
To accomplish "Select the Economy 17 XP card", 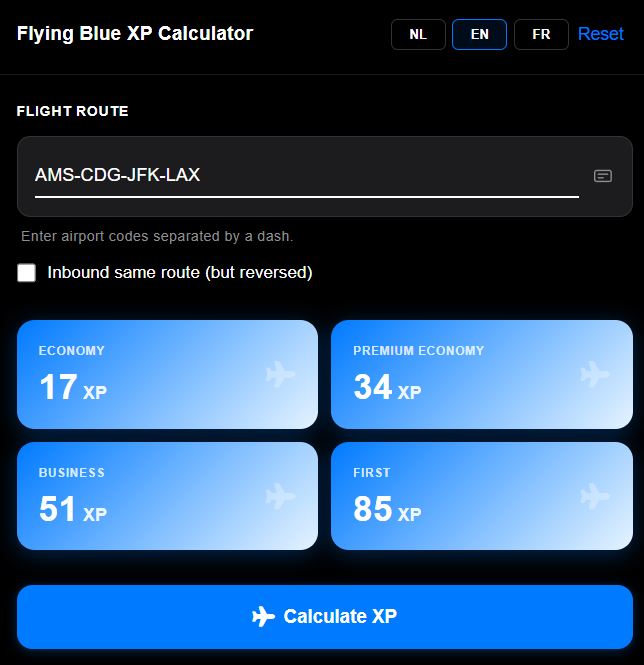I will 167,374.
